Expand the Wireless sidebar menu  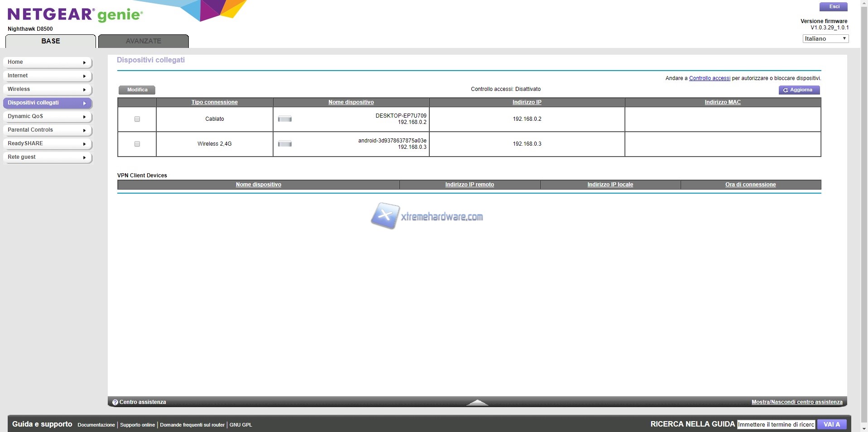coord(48,90)
